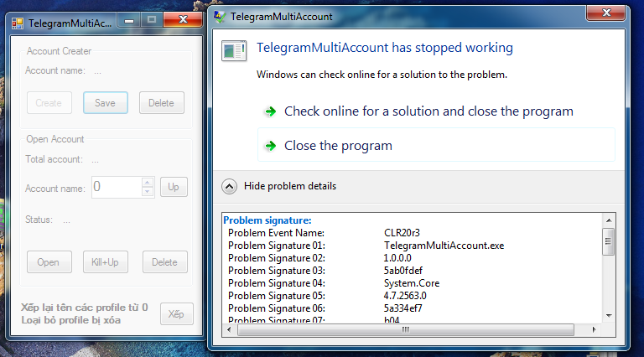Click Delete in the Account Creater group
Screen dimensions: 644x357
click(161, 103)
